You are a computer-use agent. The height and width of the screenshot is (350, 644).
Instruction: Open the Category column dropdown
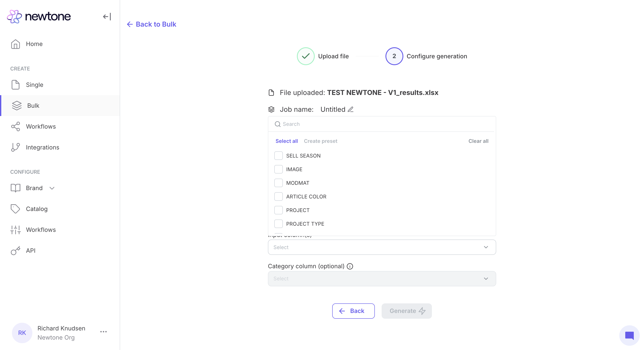(382, 278)
